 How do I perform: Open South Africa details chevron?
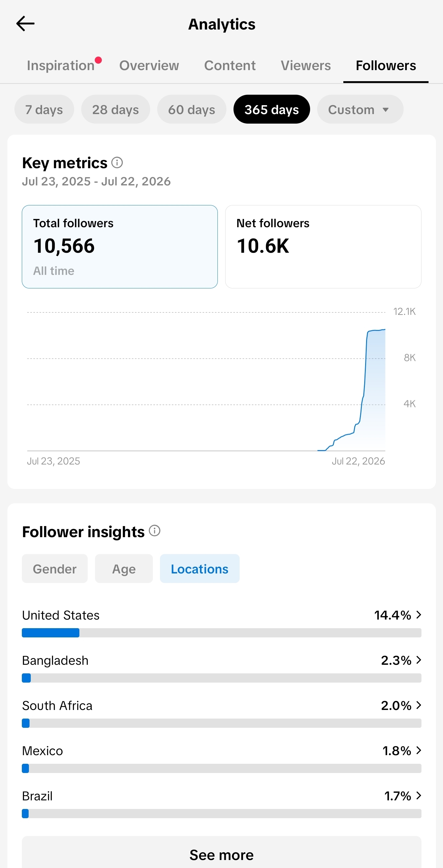[x=419, y=705]
